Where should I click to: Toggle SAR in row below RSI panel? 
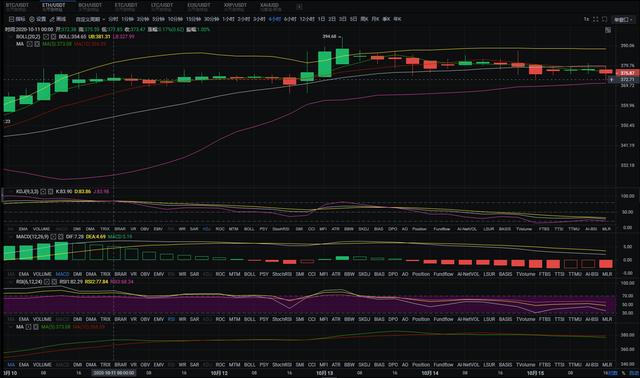coord(194,319)
